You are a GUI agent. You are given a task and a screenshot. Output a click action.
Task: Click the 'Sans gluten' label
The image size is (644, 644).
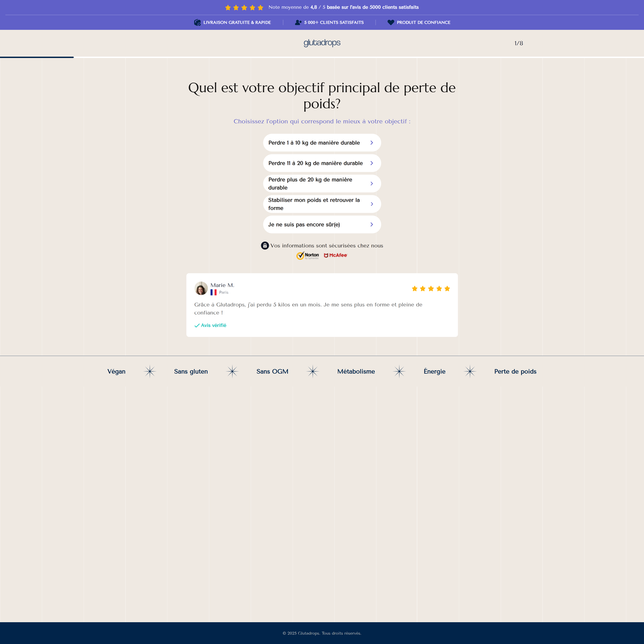[191, 371]
